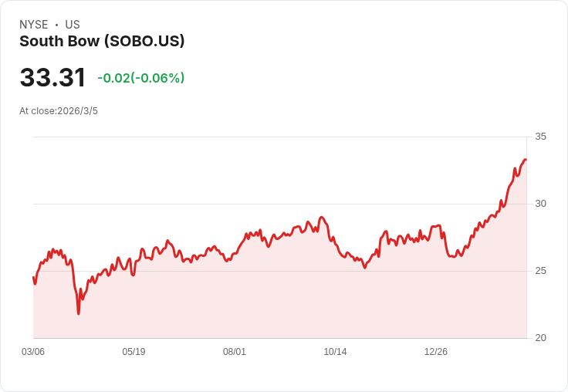Click the US market label
Image resolution: width=568 pixels, height=392 pixels.
[73, 25]
